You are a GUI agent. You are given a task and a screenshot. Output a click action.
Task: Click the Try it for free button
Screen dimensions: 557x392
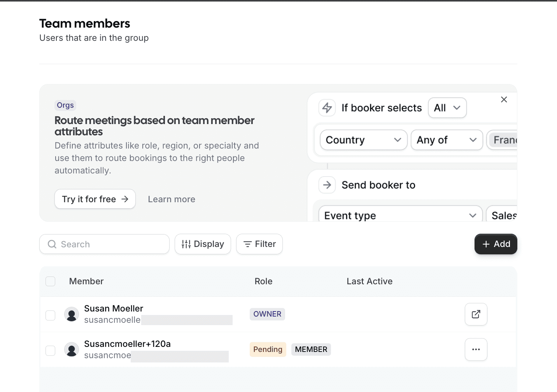[x=95, y=199]
